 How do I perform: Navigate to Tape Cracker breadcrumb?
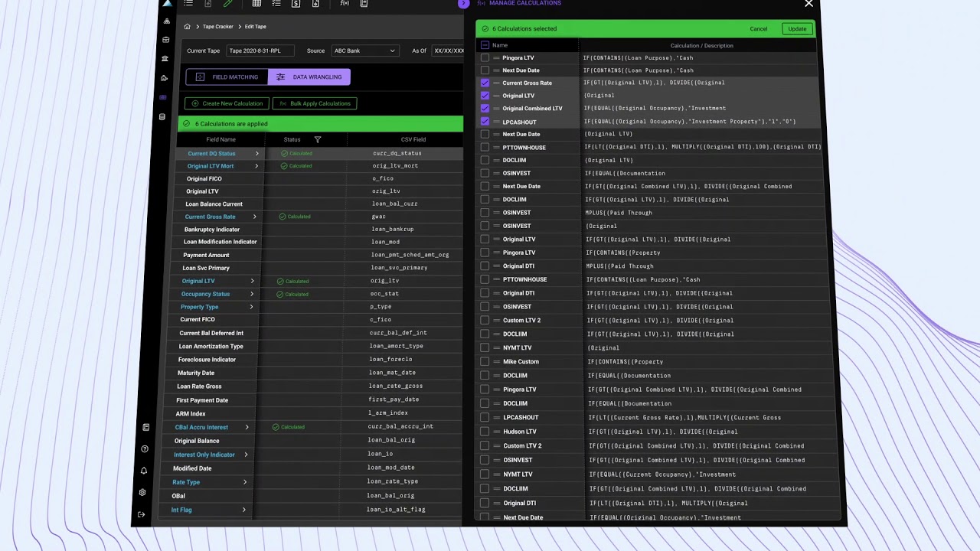tap(217, 27)
